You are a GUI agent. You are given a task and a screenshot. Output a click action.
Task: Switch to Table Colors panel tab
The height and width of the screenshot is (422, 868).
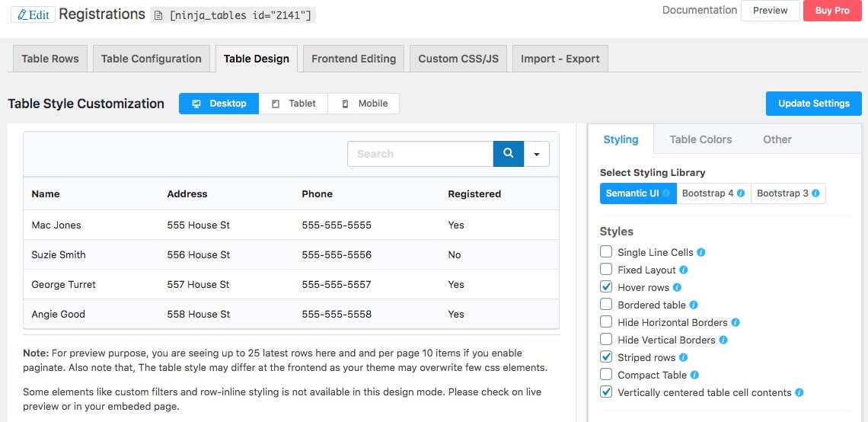[x=700, y=139]
